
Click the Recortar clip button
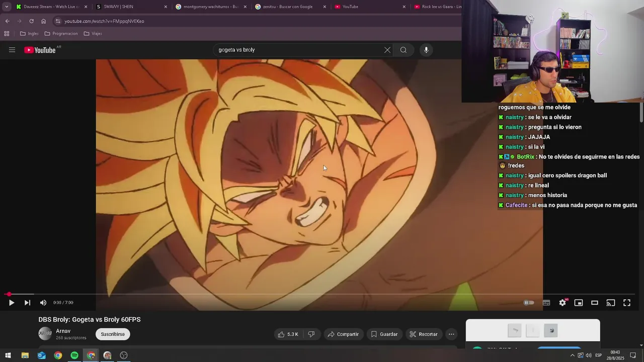(x=424, y=334)
